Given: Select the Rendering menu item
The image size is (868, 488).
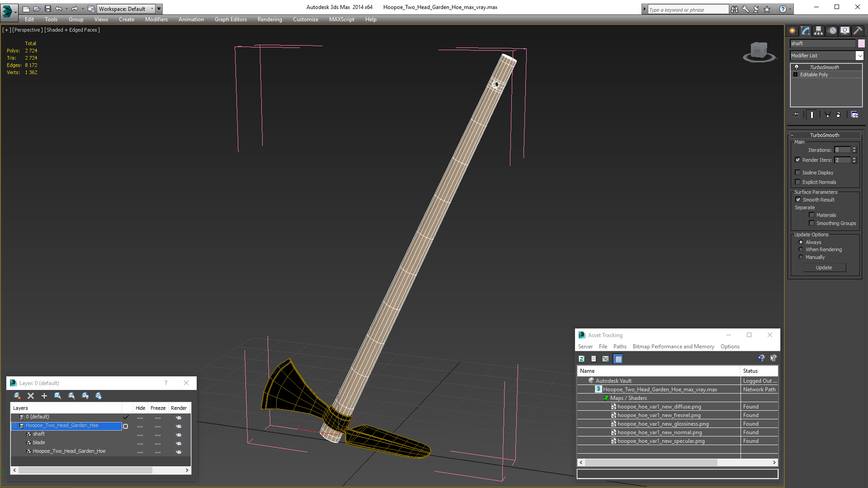Looking at the screenshot, I should 269,19.
